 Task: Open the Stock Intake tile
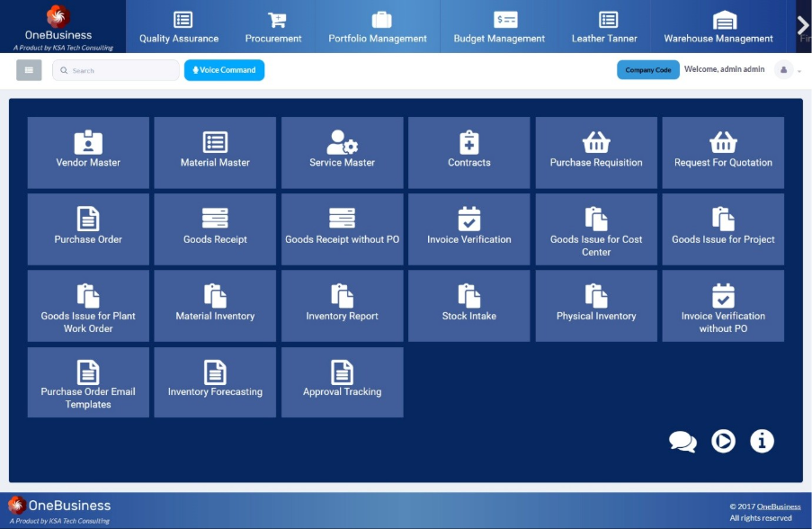(468, 306)
